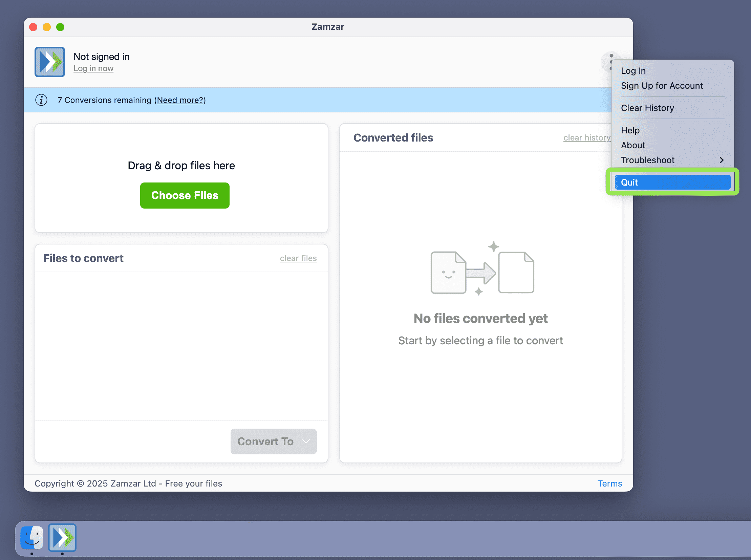This screenshot has height=560, width=751.
Task: Click the Terms link in the footer
Action: (x=609, y=483)
